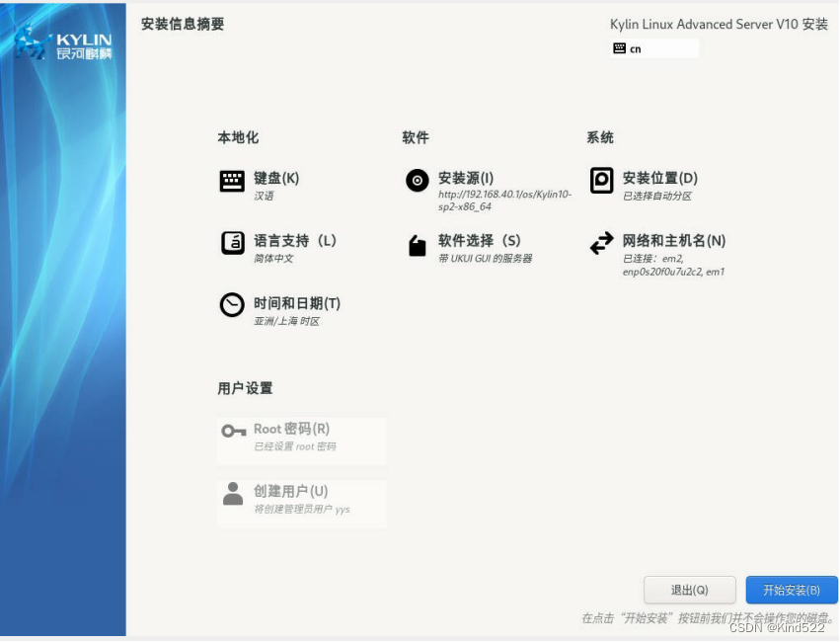Click the 系统 section heading
The image size is (840, 642).
(x=600, y=137)
